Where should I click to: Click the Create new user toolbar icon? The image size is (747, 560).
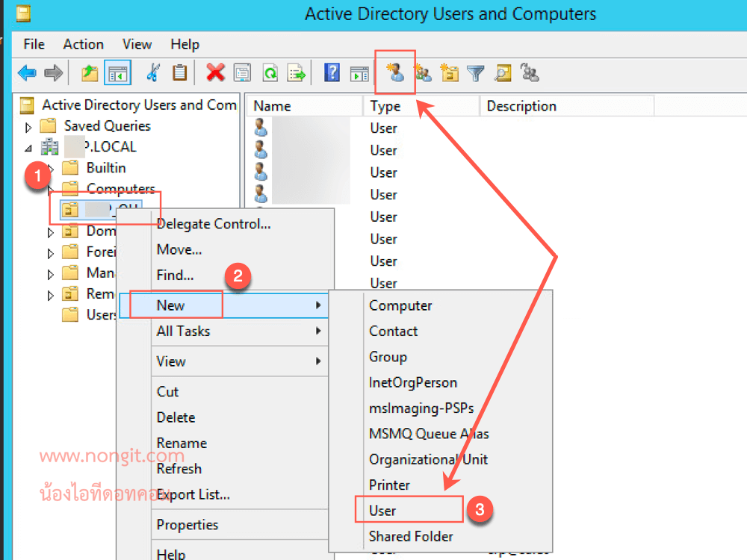pos(395,72)
